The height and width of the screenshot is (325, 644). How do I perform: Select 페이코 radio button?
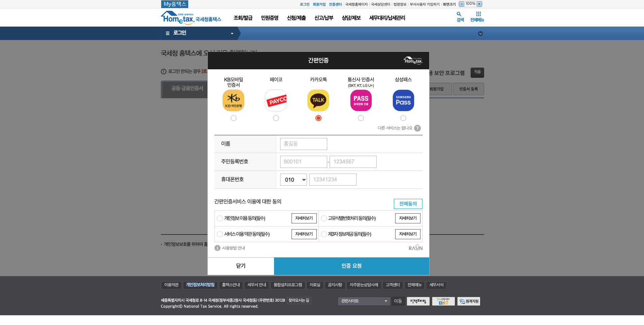tap(276, 118)
